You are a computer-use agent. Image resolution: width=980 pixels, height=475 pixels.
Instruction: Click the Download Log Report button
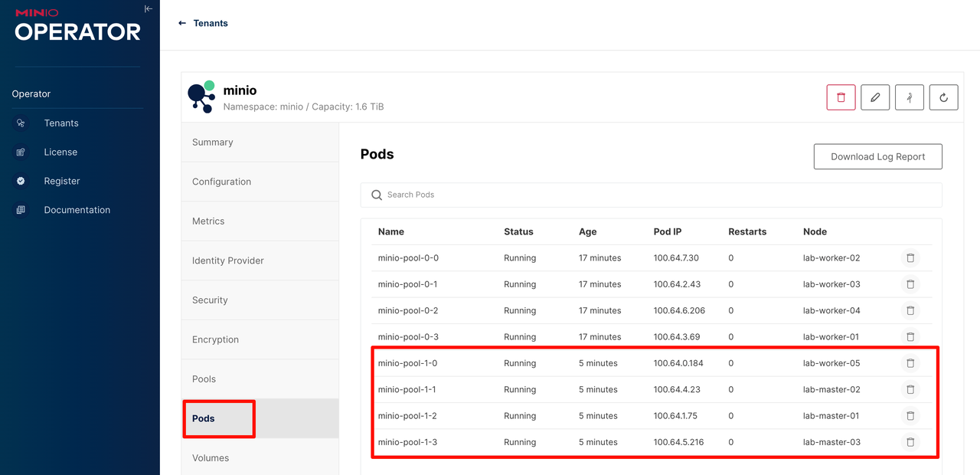tap(877, 156)
